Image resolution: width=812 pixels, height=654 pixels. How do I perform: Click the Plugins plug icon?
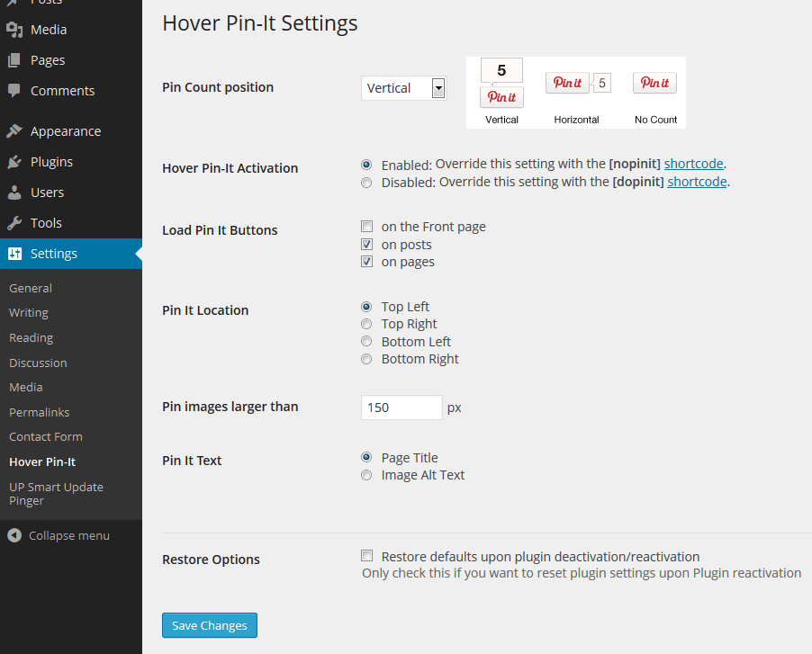pos(14,162)
